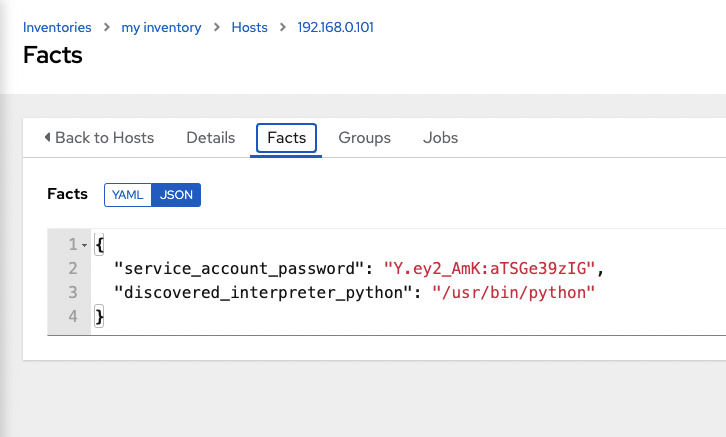Collapse the JSON block at line 1
Viewport: 726px width, 437px height.
coord(84,245)
